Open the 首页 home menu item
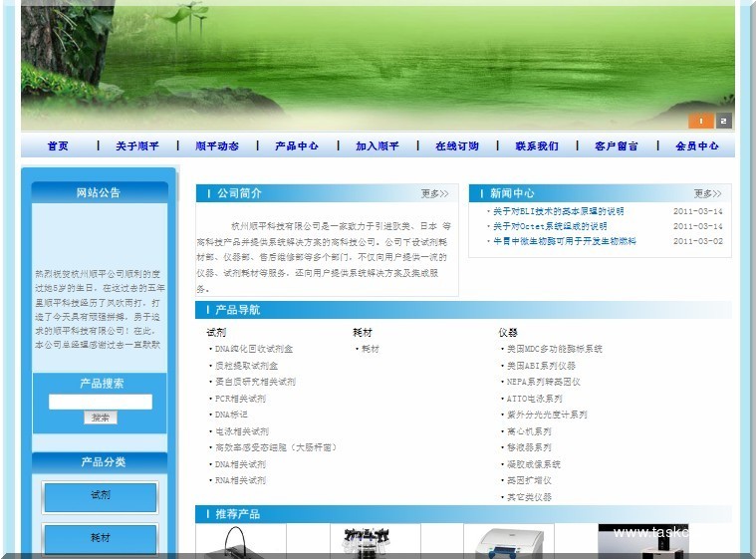This screenshot has height=559, width=756. (x=58, y=146)
